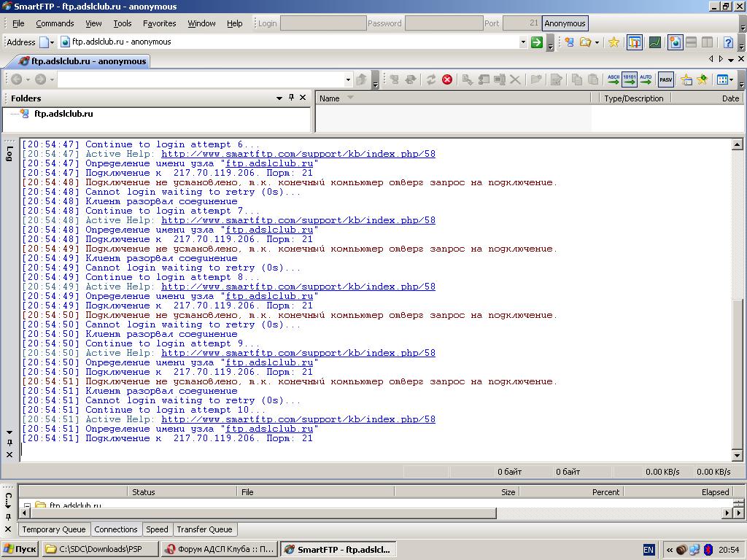Click the Forward navigation arrow
Image resolution: width=747 pixels, height=560 pixels.
(x=41, y=79)
